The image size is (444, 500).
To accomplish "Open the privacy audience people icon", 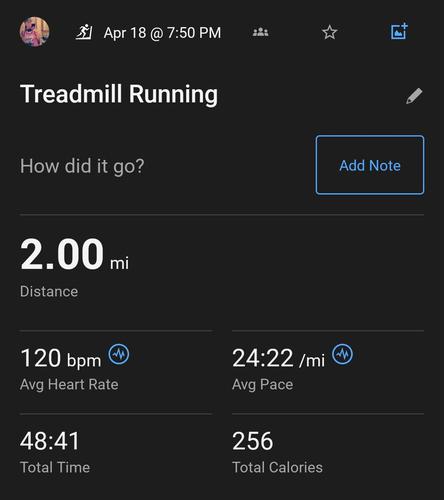I will tap(261, 32).
